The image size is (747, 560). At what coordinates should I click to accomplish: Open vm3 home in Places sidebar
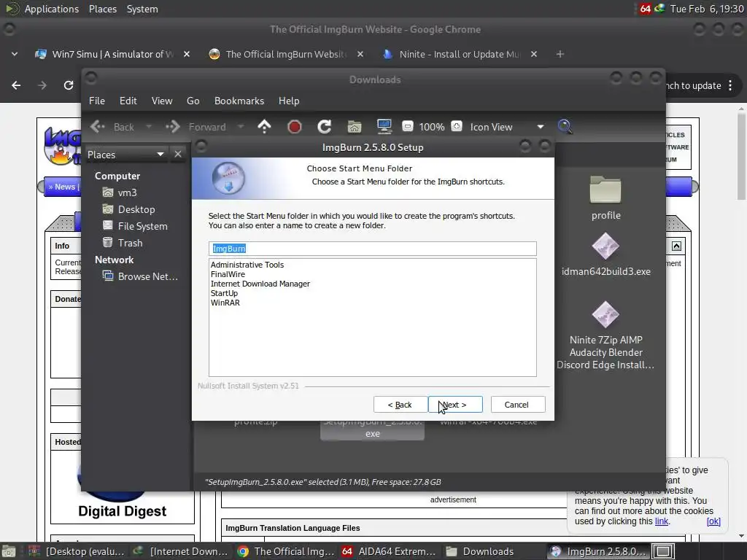tap(127, 192)
